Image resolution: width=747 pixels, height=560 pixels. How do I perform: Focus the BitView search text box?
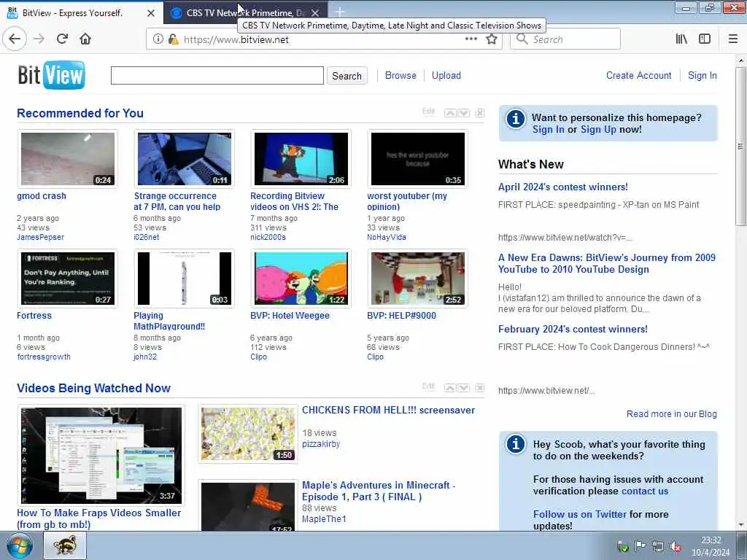click(217, 75)
